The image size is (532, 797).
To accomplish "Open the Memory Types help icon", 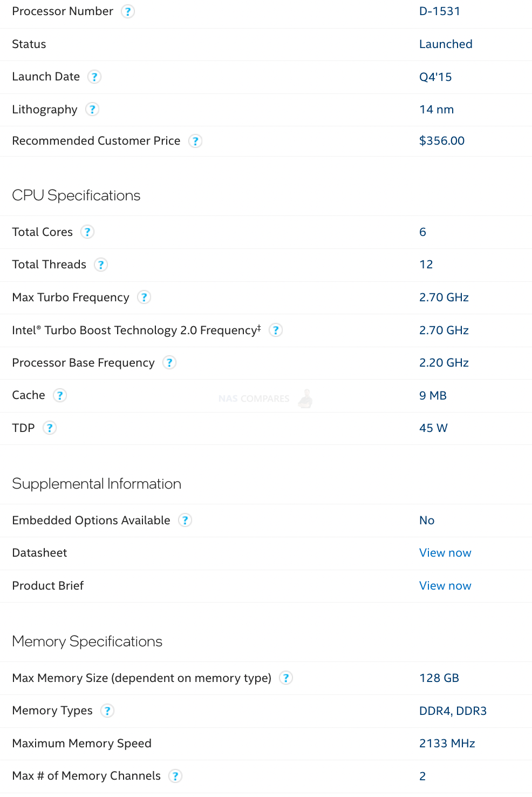I will 107,711.
